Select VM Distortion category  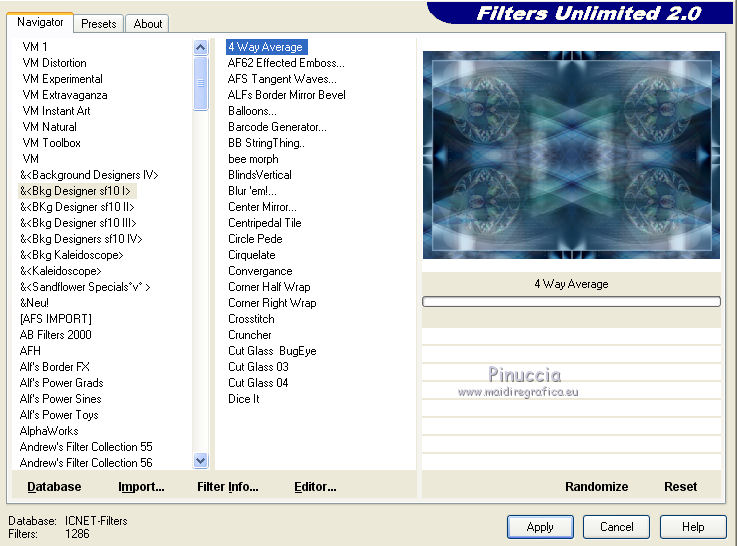pos(55,63)
